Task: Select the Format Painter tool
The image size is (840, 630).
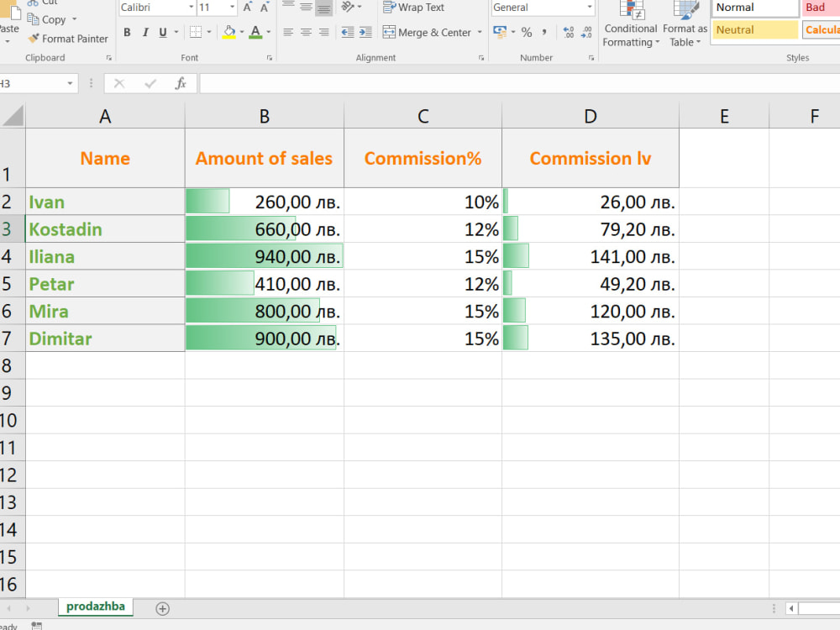Action: [68, 39]
